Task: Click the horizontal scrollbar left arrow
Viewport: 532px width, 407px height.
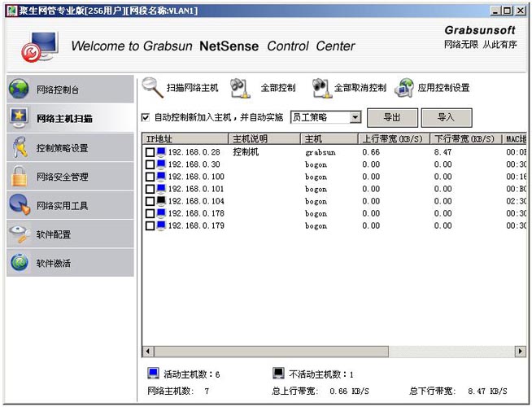Action: point(148,351)
